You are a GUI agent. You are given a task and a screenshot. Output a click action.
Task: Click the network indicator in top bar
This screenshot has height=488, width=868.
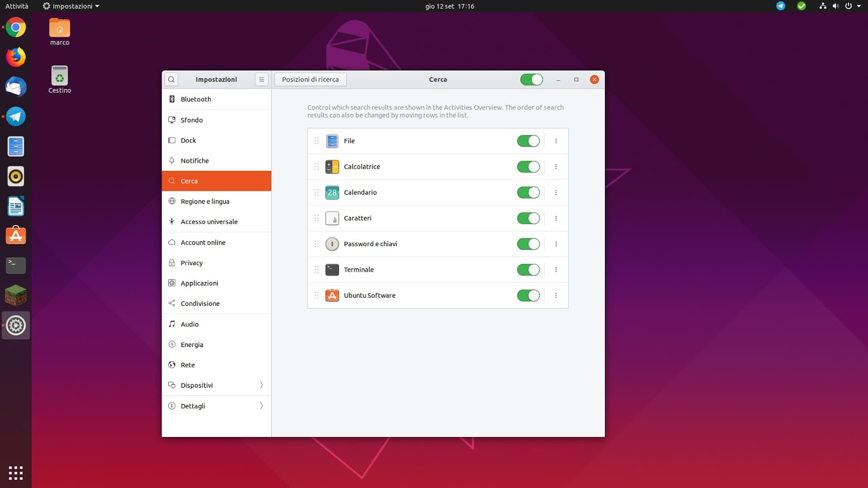822,6
